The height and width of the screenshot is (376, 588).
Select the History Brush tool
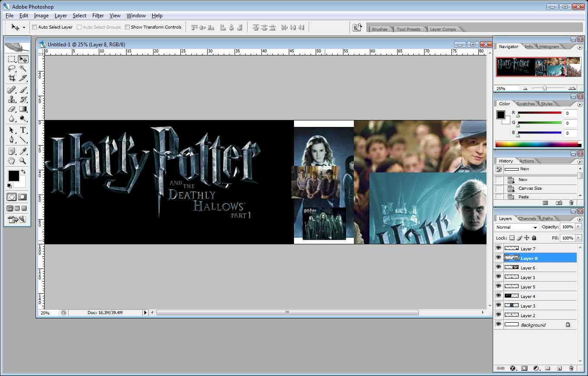click(x=23, y=99)
